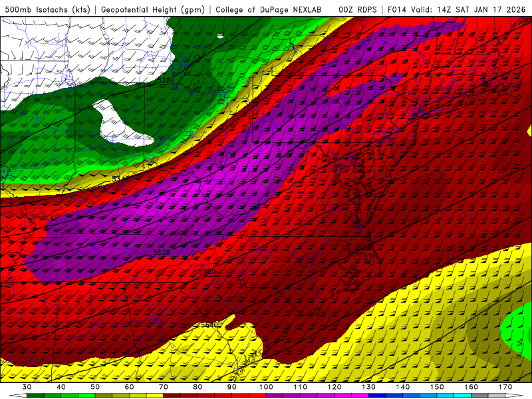The width and height of the screenshot is (532, 399).
Task: Click the 60 label on the color scale
Action: pos(129,387)
